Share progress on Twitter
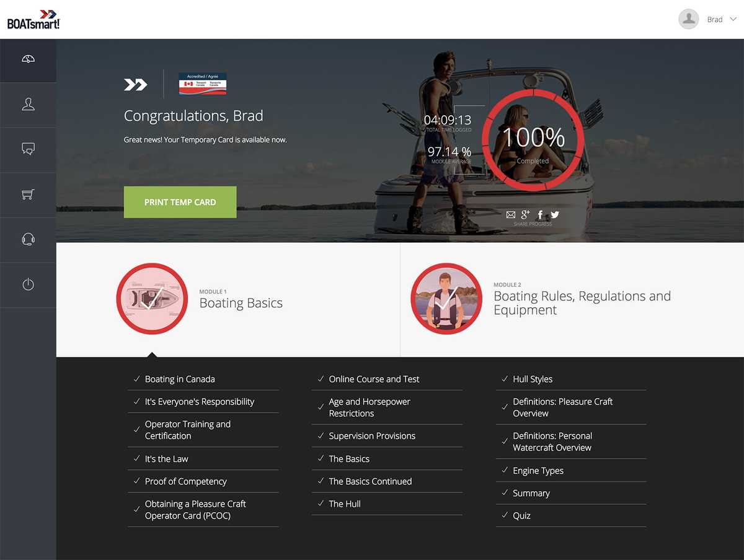The image size is (744, 560). pyautogui.click(x=555, y=215)
